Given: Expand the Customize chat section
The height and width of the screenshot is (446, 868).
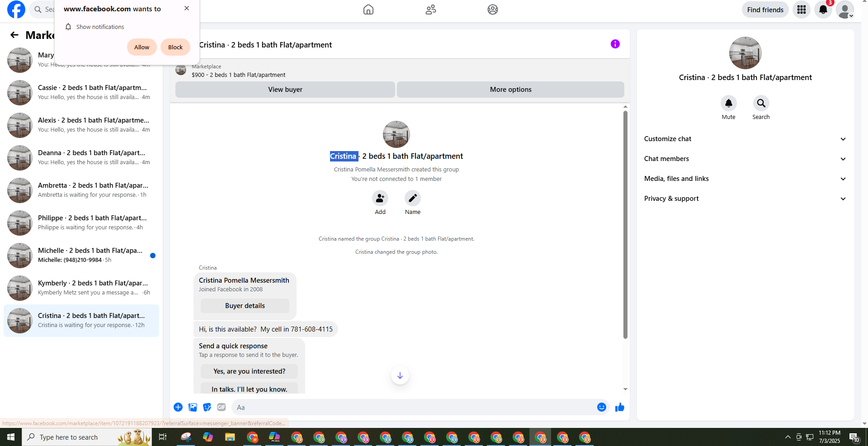Looking at the screenshot, I should coord(745,139).
